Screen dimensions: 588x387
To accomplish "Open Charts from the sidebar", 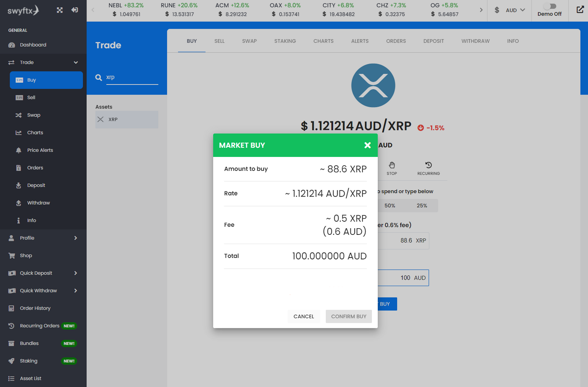I will tap(46, 133).
